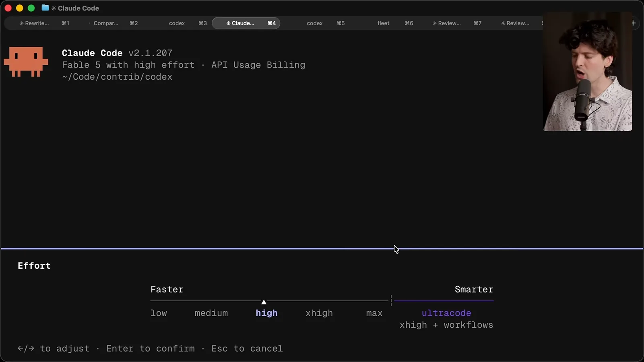
Task: Set effort level to max
Action: coord(374,313)
